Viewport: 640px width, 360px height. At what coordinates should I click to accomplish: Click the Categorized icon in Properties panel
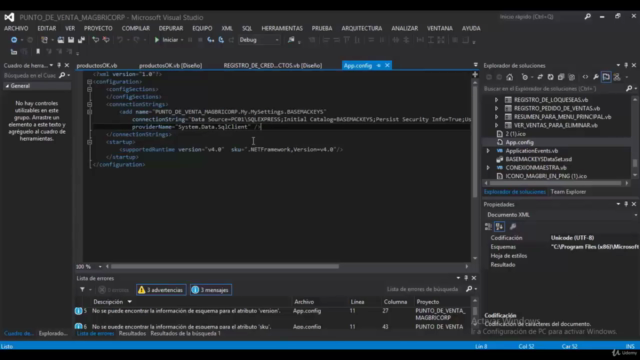tap(488, 227)
